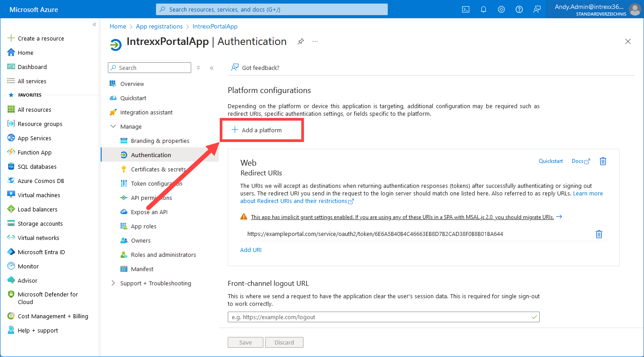
Task: Open the more options ellipsis by title
Action: pos(315,41)
